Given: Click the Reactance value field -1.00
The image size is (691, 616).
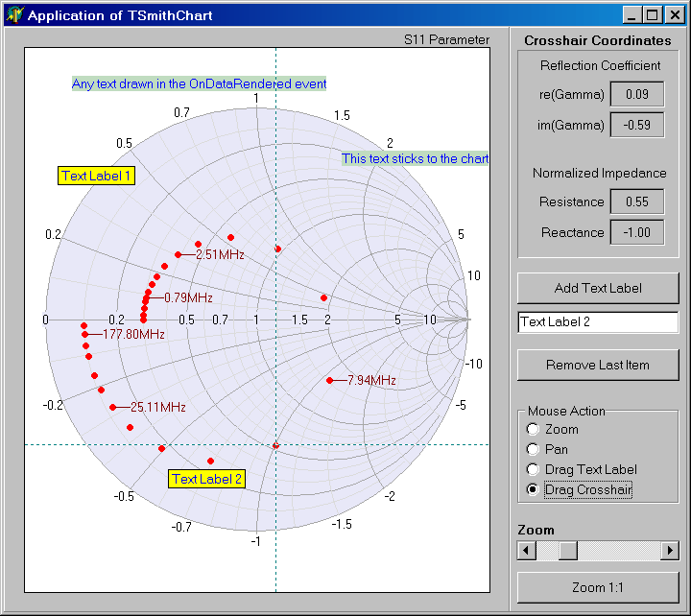Looking at the screenshot, I should coord(637,232).
